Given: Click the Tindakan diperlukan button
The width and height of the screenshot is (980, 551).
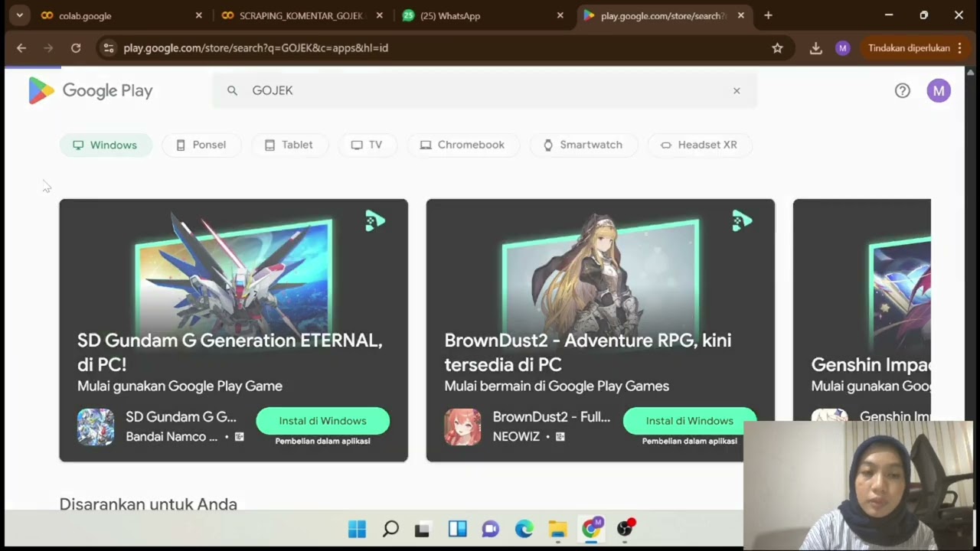Looking at the screenshot, I should click(x=915, y=48).
